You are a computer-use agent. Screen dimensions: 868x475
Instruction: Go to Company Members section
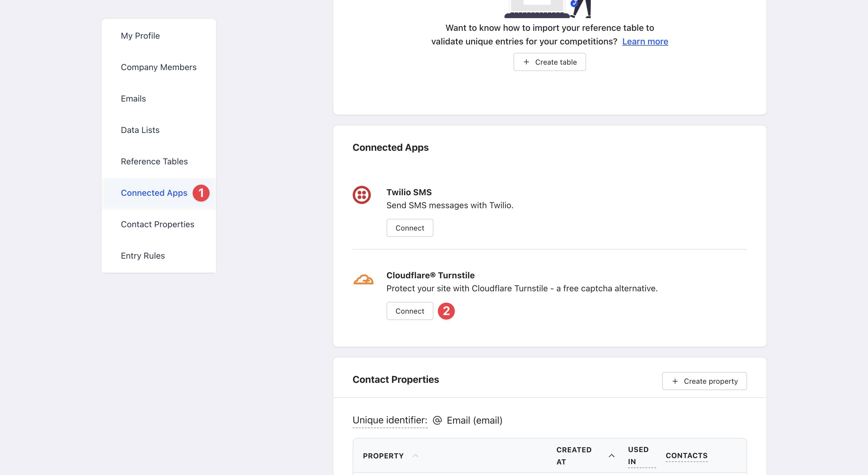click(x=158, y=67)
